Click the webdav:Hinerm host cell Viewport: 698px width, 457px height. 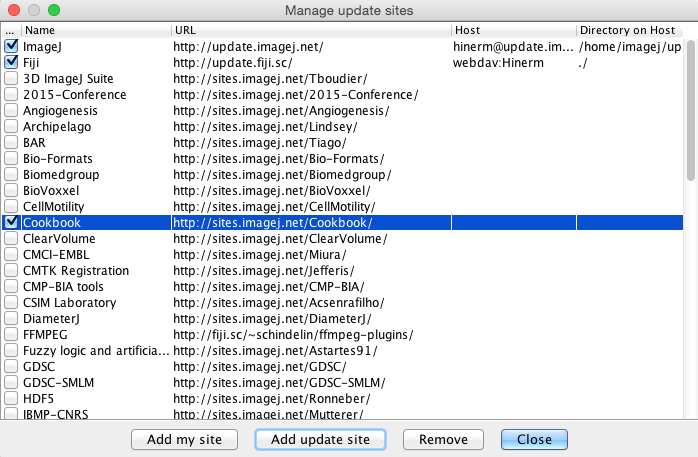(514, 62)
